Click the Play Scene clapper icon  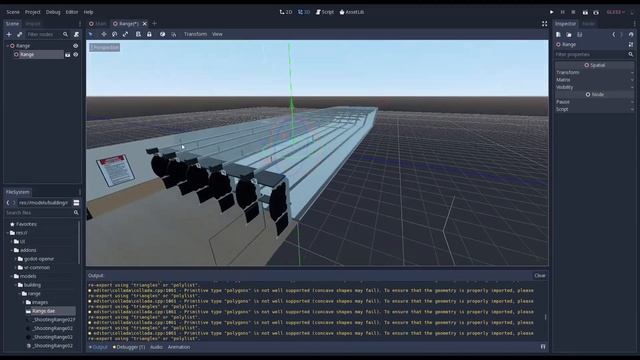pos(585,12)
